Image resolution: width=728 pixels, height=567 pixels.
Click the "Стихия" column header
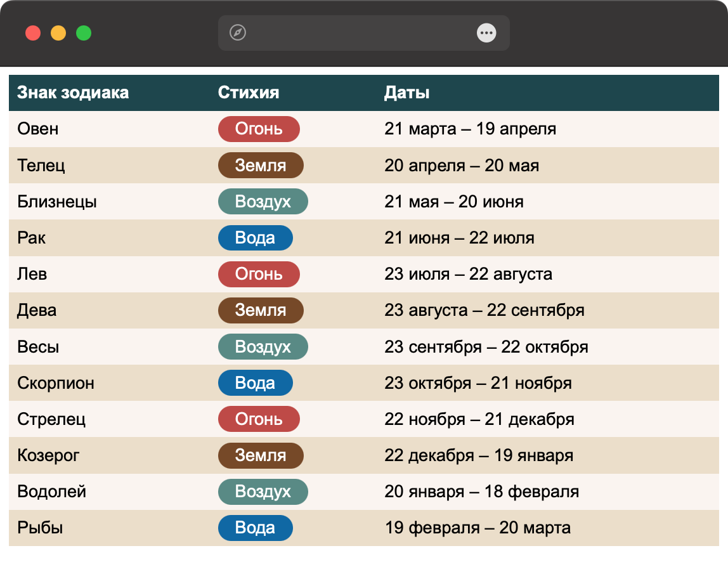[249, 93]
